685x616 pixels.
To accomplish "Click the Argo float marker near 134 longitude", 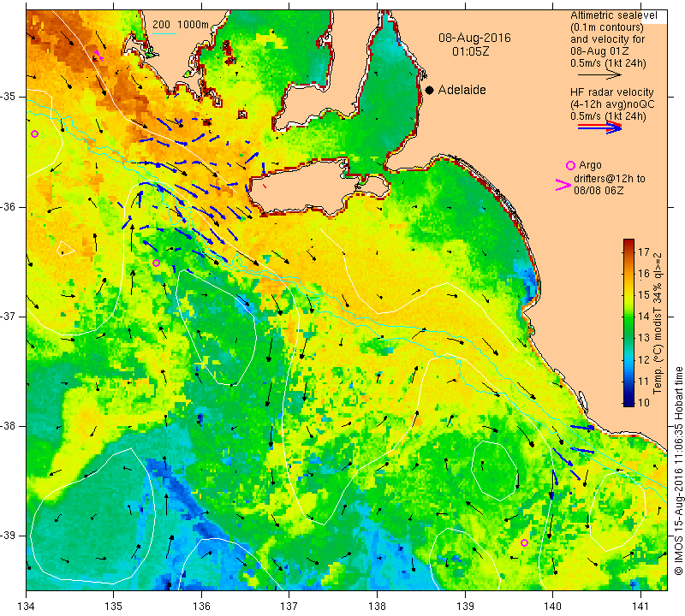I will point(35,133).
